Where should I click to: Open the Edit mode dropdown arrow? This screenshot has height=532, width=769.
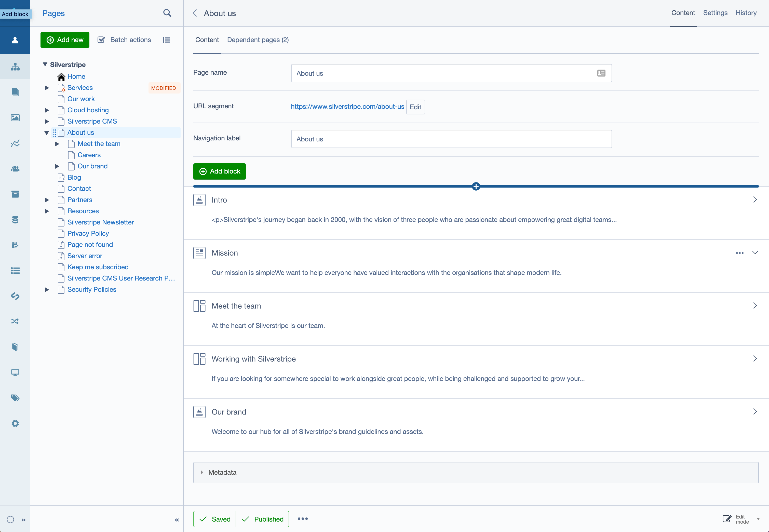point(758,519)
